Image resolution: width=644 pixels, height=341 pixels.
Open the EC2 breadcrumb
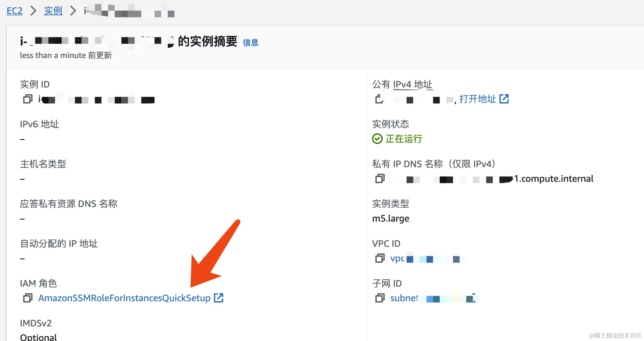[x=14, y=11]
